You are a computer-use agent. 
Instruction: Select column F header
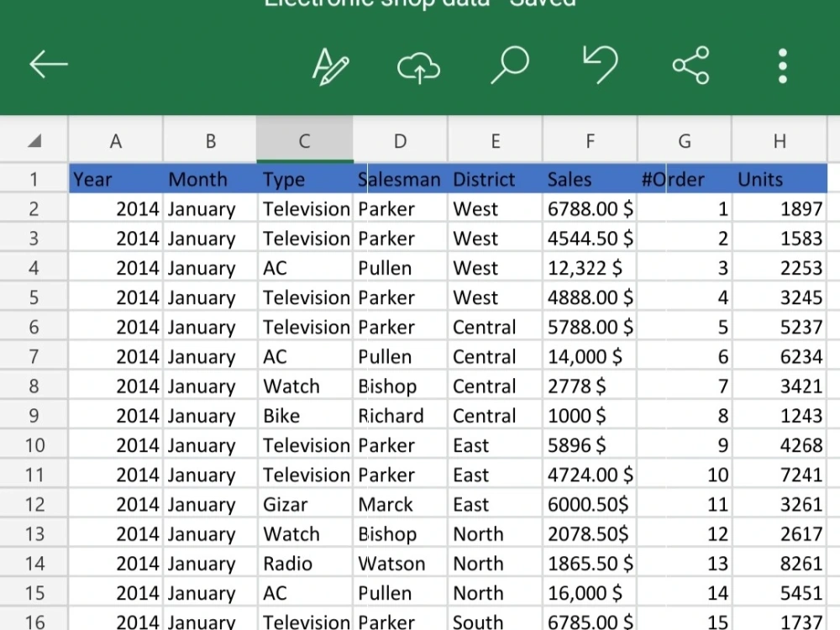590,141
